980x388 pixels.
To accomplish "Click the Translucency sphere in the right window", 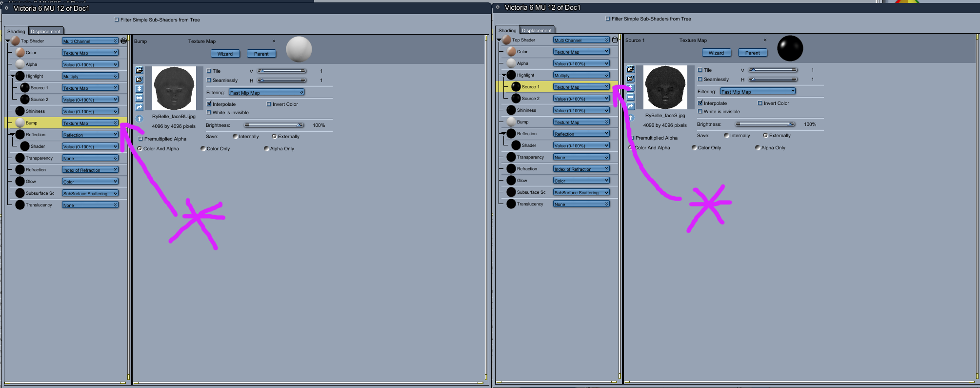I will (x=511, y=204).
